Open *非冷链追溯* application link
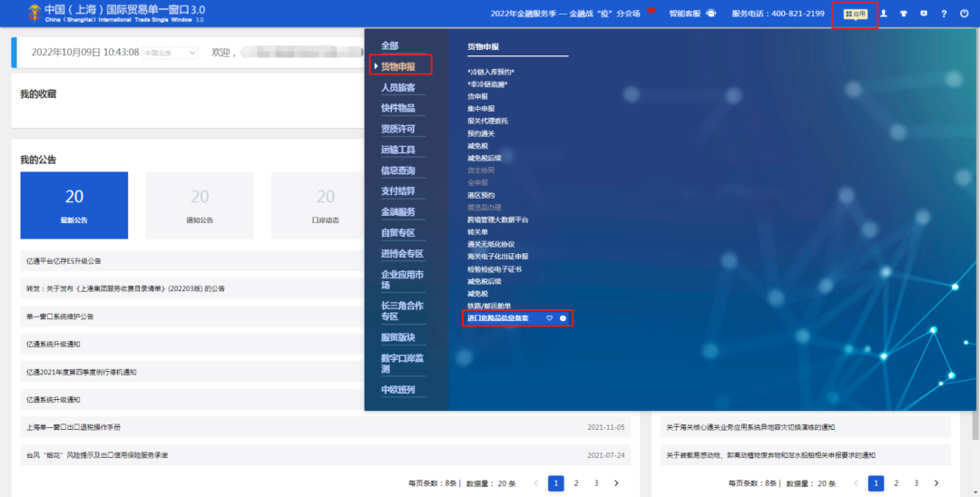 tap(487, 84)
